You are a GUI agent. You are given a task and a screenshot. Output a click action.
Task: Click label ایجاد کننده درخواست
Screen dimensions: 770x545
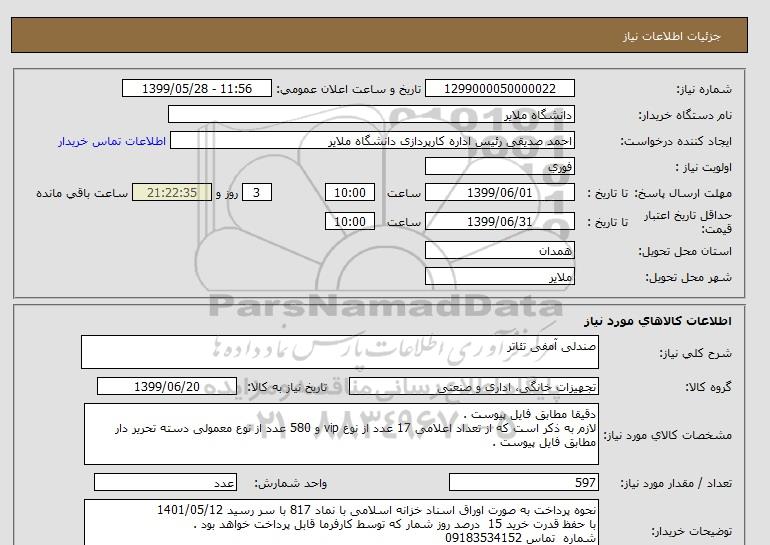(x=676, y=141)
